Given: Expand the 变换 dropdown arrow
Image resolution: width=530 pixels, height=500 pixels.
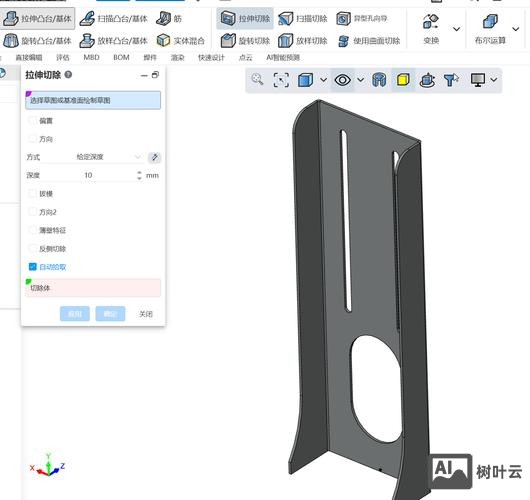Looking at the screenshot, I should (456, 29).
